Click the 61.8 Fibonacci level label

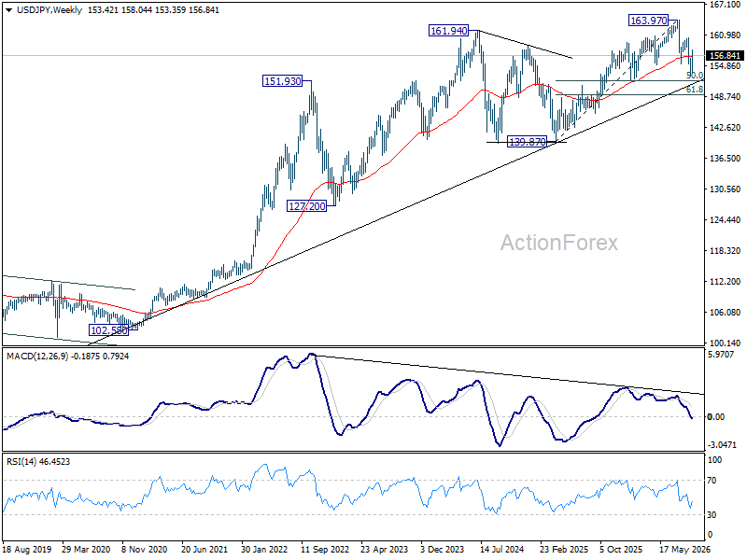pos(695,90)
